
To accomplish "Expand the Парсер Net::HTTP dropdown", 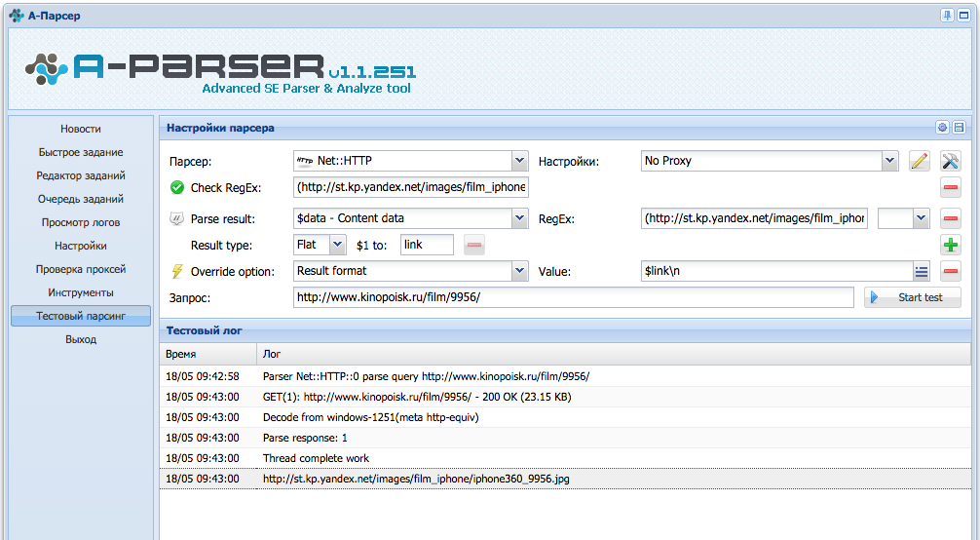I will [x=519, y=161].
